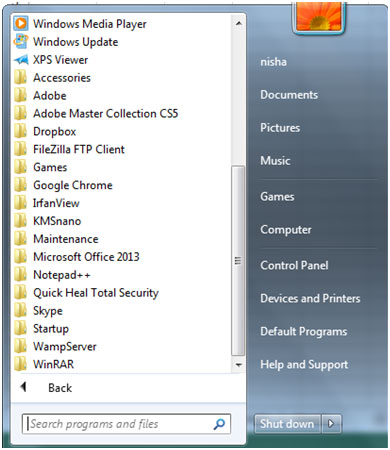Click the Dropbox folder icon
This screenshot has width=390, height=450.
pyautogui.click(x=21, y=131)
